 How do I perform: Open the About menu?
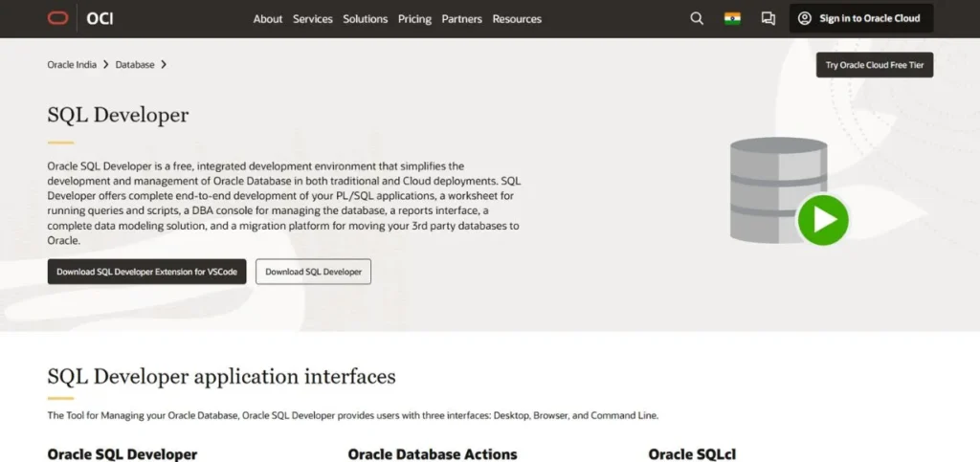(x=268, y=19)
